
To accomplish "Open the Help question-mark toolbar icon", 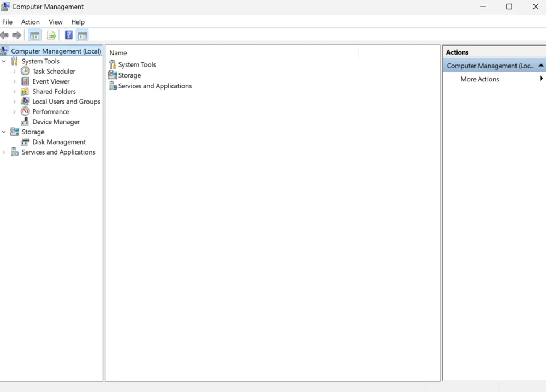I will 69,35.
